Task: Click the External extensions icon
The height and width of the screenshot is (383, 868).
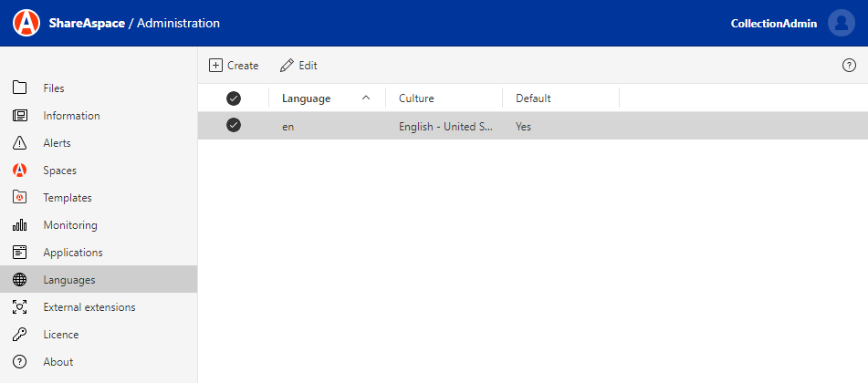Action: pos(19,307)
